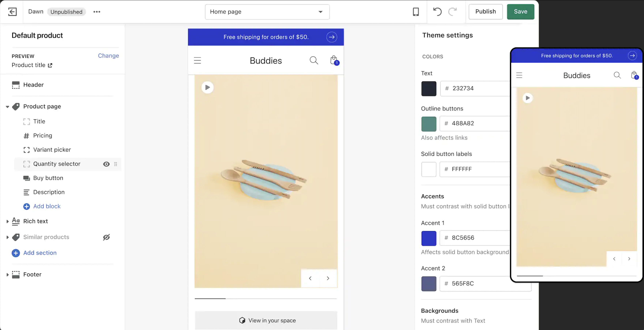Image resolution: width=644 pixels, height=330 pixels.
Task: Undo the last change
Action: pyautogui.click(x=437, y=12)
